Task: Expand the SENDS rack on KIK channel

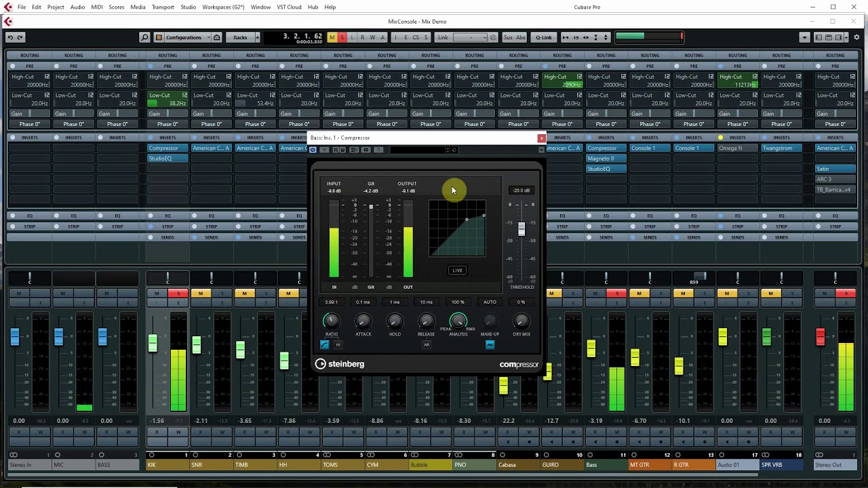Action: [x=167, y=237]
